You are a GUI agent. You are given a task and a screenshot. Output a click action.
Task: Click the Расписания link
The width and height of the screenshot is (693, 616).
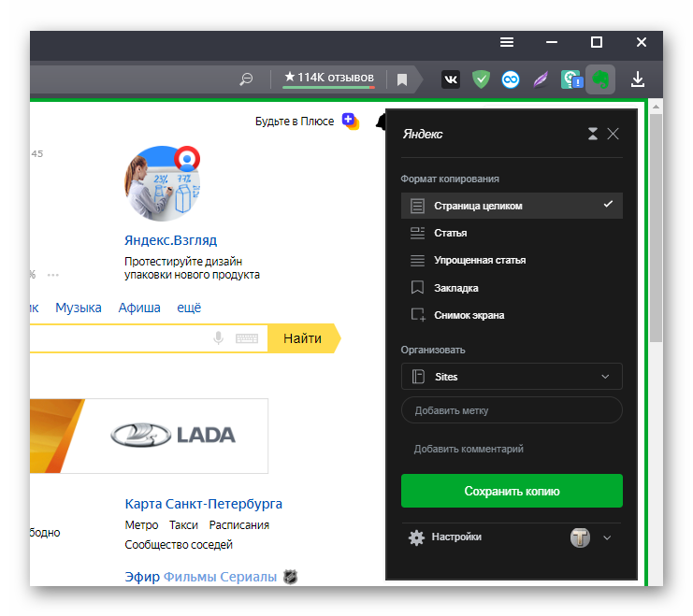pyautogui.click(x=239, y=525)
